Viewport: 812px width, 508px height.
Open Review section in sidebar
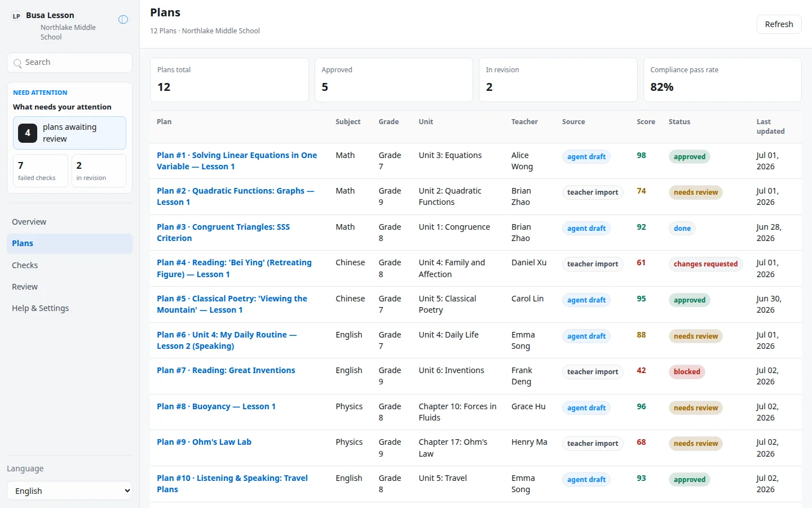pyautogui.click(x=70, y=287)
